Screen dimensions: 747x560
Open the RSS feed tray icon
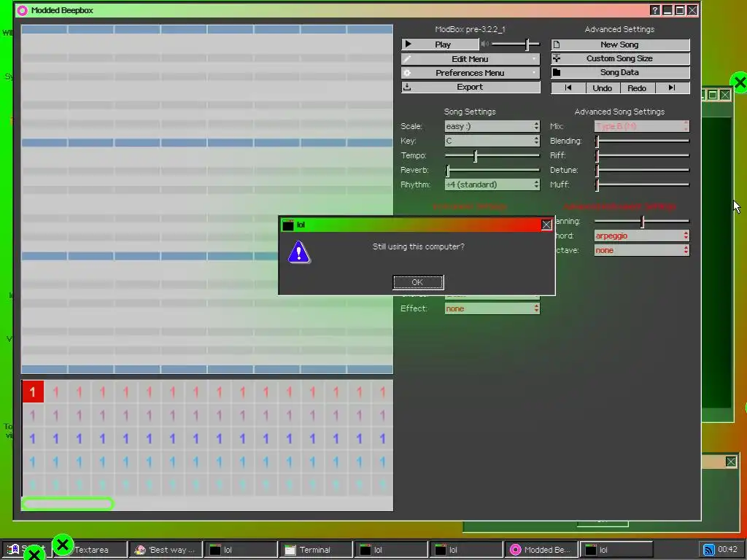[x=709, y=550]
